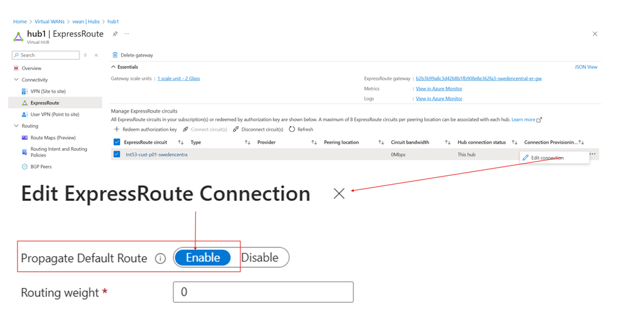Image resolution: width=644 pixels, height=322 pixels.
Task: Open JSON View link
Action: point(586,67)
